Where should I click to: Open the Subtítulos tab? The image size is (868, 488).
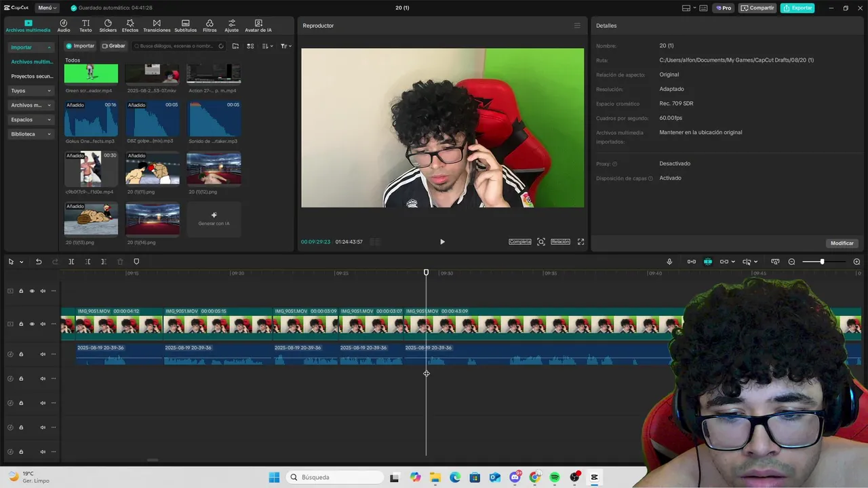pyautogui.click(x=185, y=26)
